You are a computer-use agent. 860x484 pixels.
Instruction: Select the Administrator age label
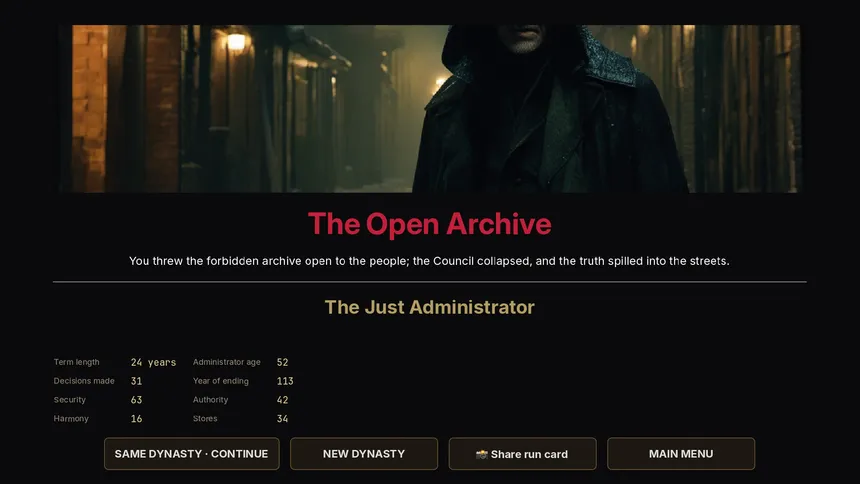tap(227, 362)
